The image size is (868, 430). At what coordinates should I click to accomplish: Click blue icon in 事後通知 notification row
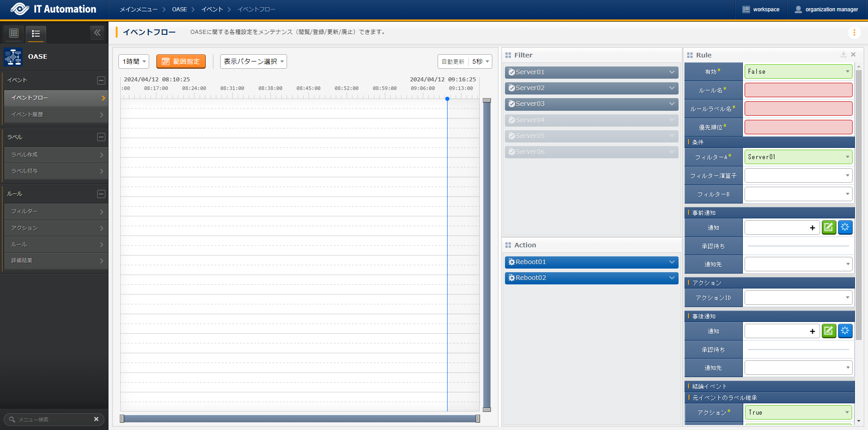click(x=845, y=331)
